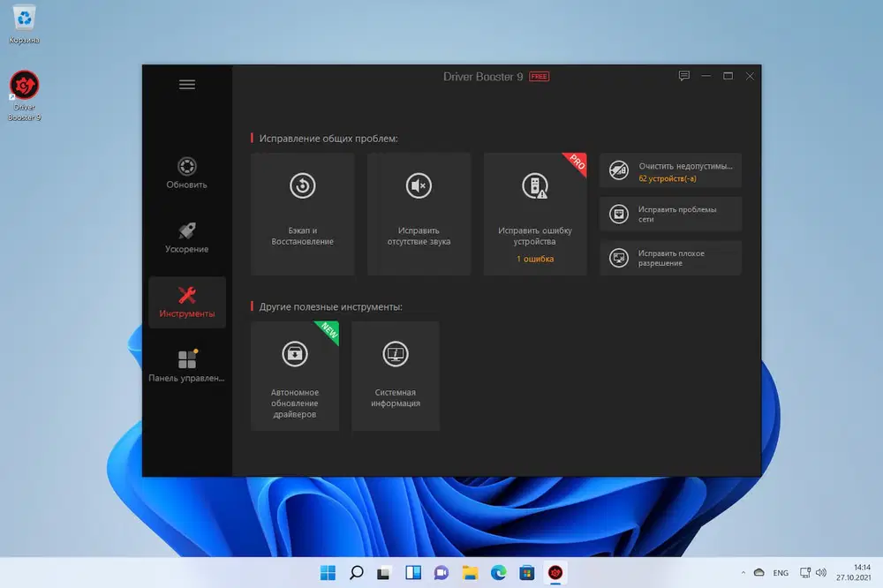The width and height of the screenshot is (883, 588).
Task: Click the OneDrive cloud tray icon
Action: pyautogui.click(x=759, y=573)
